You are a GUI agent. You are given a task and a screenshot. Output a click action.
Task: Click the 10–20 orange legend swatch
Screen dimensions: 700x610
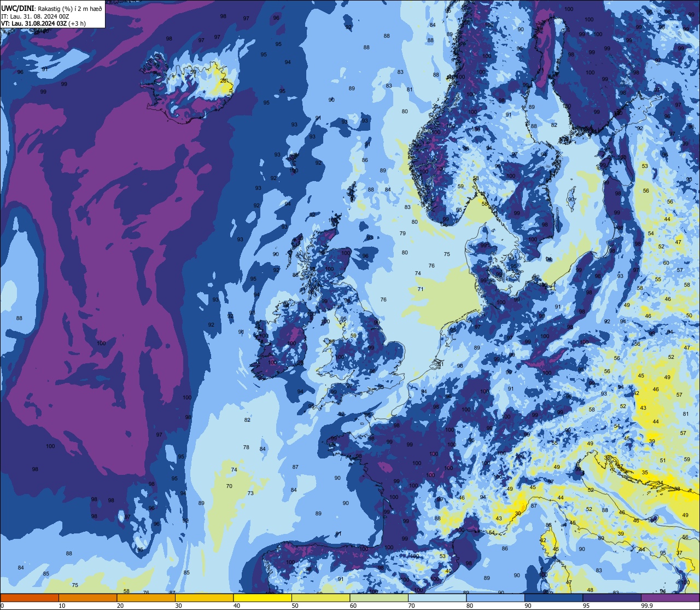tap(87, 597)
